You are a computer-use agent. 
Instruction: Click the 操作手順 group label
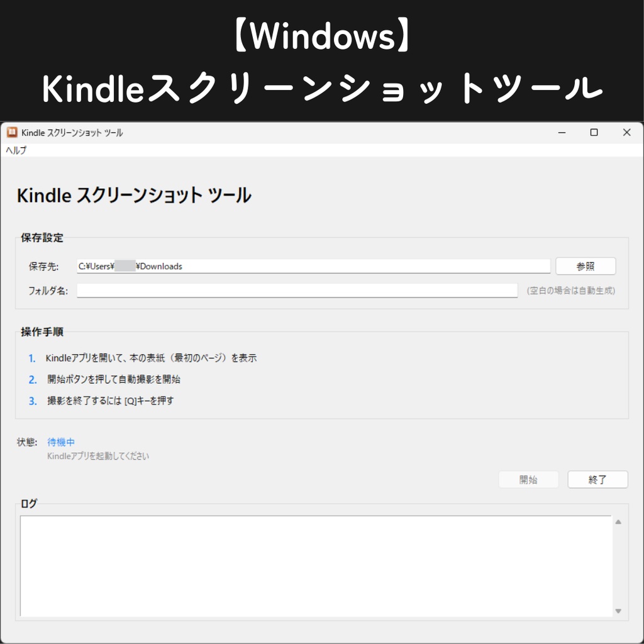pos(42,332)
